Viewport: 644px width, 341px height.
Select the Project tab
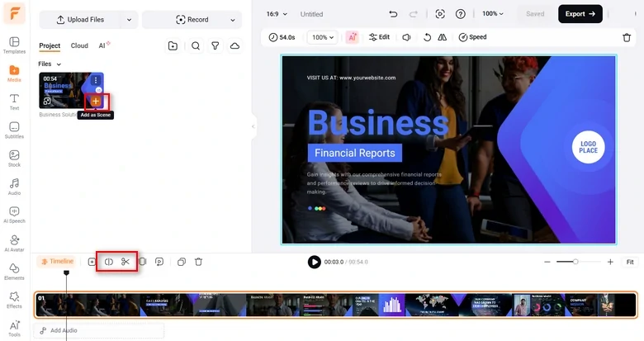click(x=50, y=45)
